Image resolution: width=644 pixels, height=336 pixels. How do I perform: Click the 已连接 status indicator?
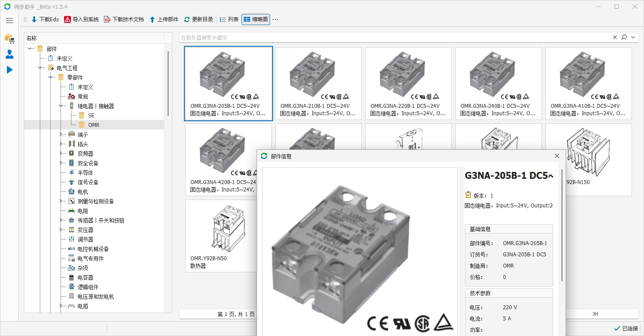click(626, 329)
